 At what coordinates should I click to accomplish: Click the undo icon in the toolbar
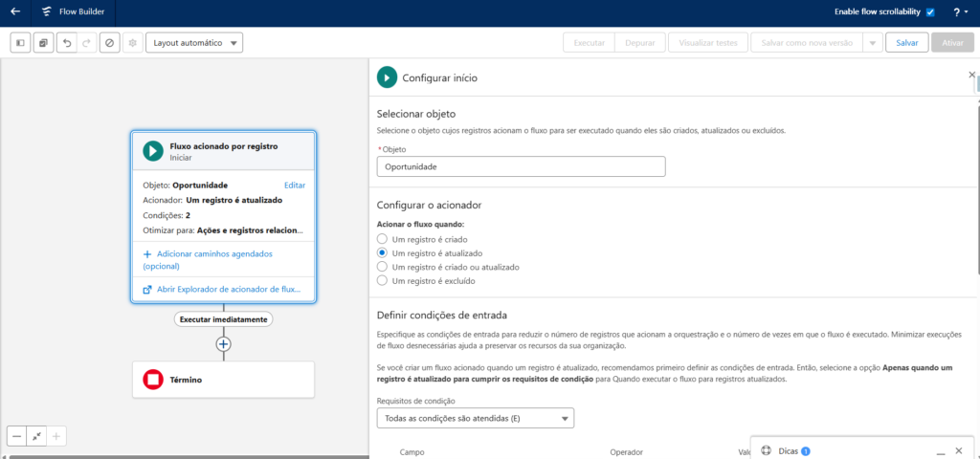click(x=66, y=43)
